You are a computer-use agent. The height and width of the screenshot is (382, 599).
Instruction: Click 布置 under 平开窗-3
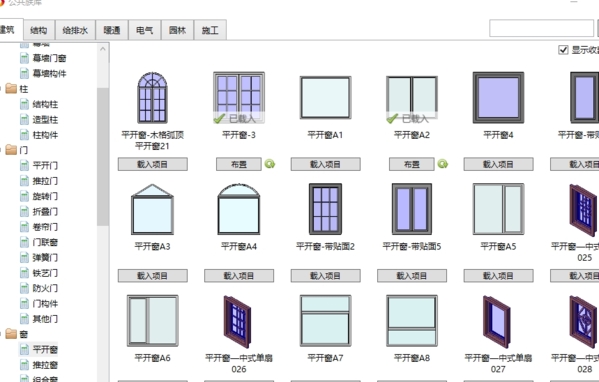click(x=239, y=164)
